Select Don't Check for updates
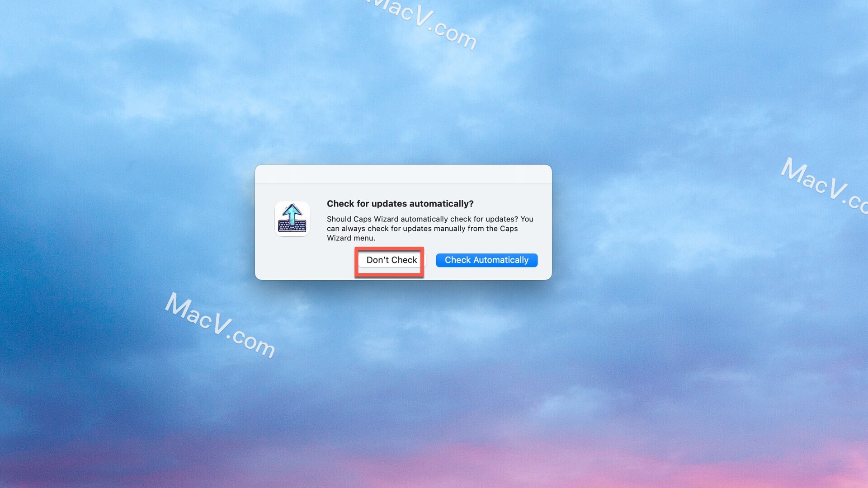Image resolution: width=868 pixels, height=488 pixels. tap(391, 260)
